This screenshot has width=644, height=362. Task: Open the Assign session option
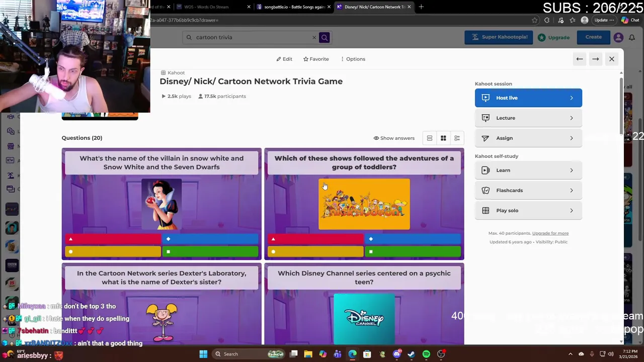[528, 138]
